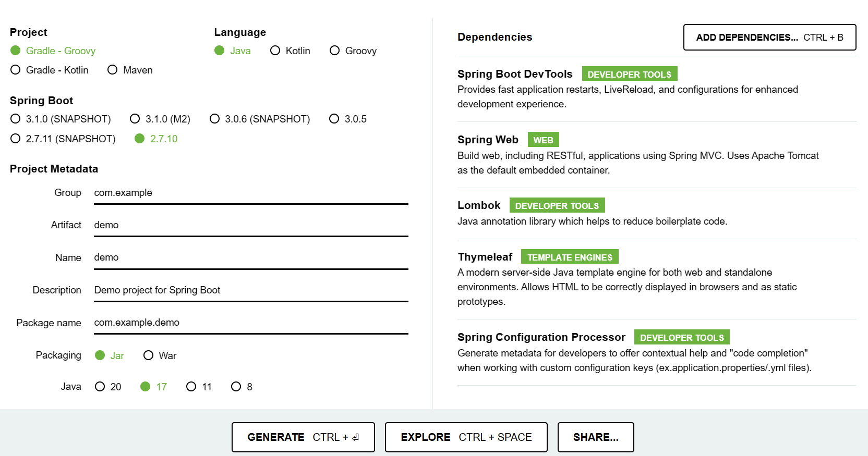
Task: Edit the Description field
Action: coord(251,290)
